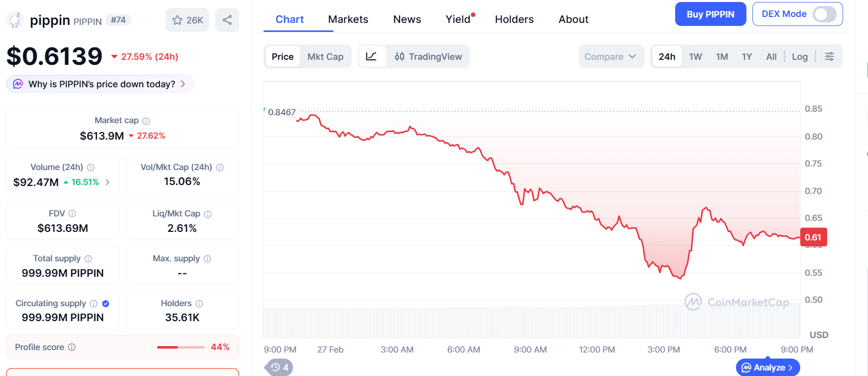Click the star watchlist icon
The width and height of the screenshot is (868, 376).
pyautogui.click(x=177, y=20)
